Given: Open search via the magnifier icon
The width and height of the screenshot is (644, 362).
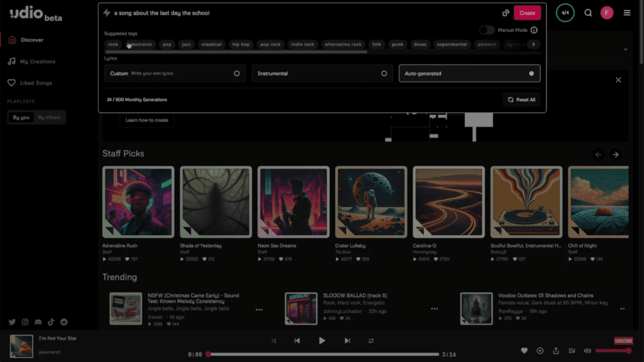Looking at the screenshot, I should (x=587, y=13).
